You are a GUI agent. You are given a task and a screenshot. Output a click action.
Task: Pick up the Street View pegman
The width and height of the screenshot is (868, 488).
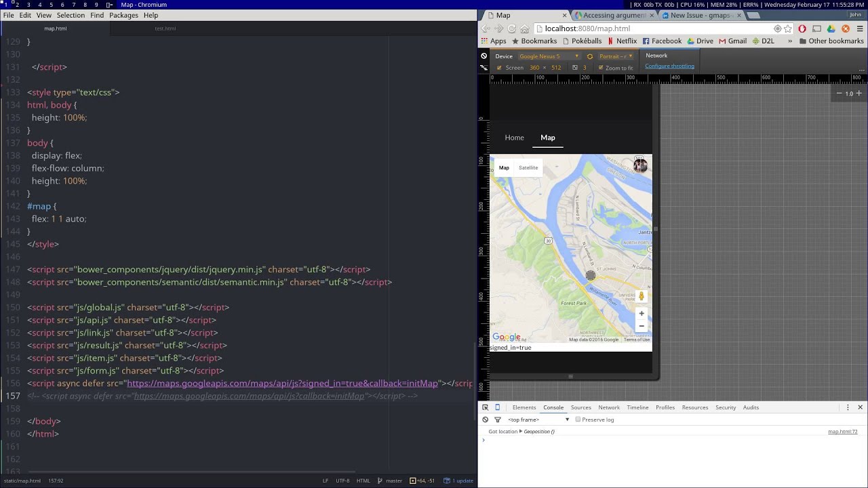pos(642,296)
